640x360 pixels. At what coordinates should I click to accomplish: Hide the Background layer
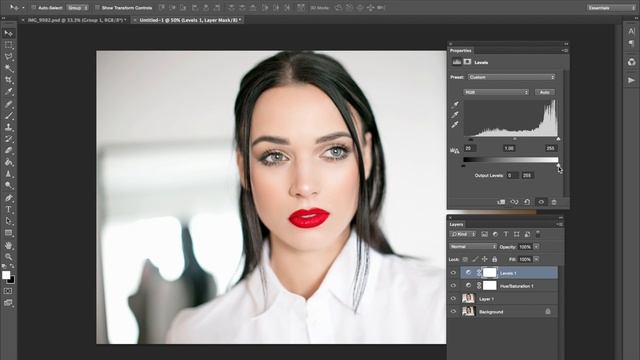453,312
